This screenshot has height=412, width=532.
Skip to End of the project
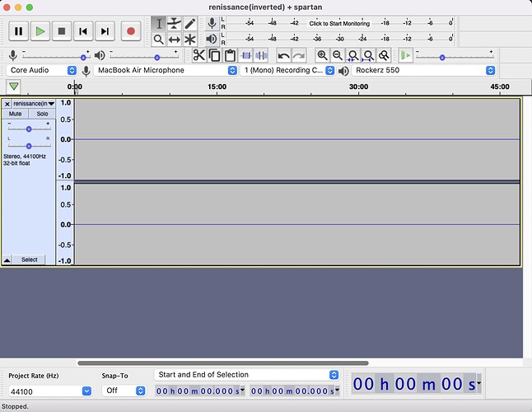pos(105,31)
